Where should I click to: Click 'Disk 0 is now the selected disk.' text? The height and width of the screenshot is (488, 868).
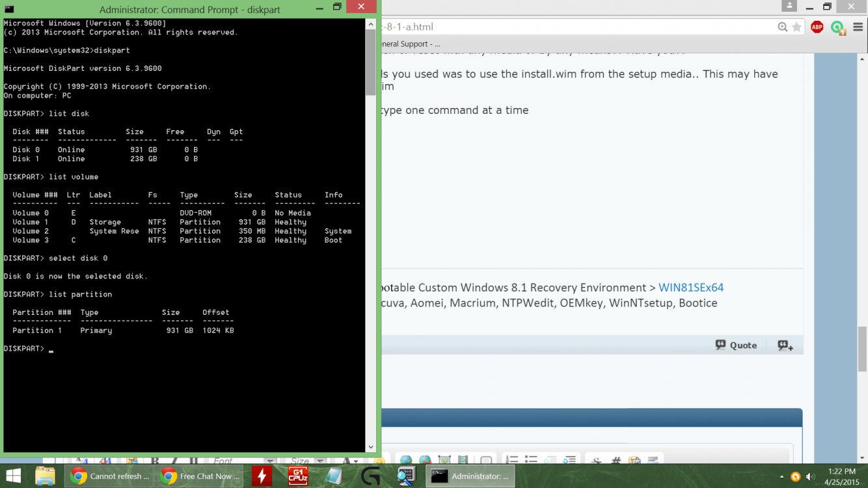click(x=75, y=277)
